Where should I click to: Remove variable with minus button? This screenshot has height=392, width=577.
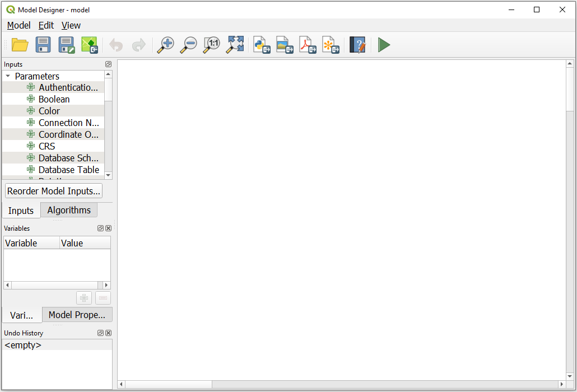pos(103,298)
